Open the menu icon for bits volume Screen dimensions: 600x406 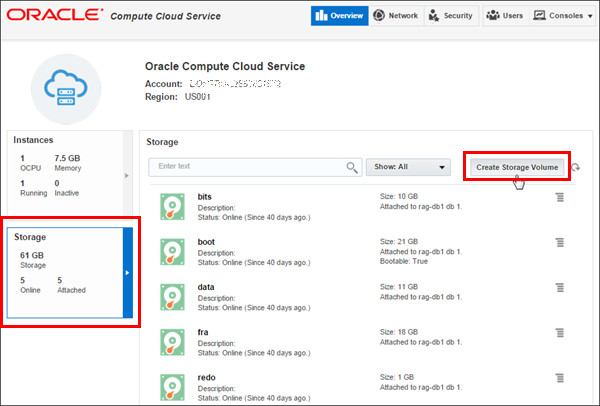click(x=560, y=197)
